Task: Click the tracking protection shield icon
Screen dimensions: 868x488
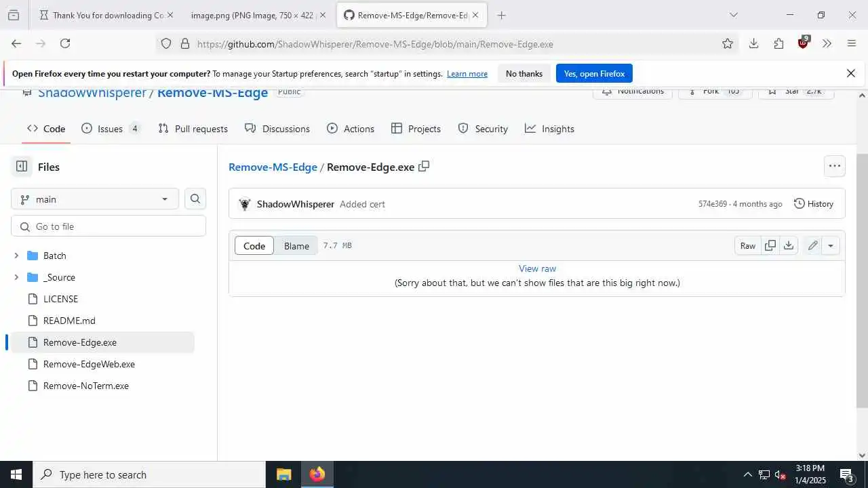Action: [166, 43]
